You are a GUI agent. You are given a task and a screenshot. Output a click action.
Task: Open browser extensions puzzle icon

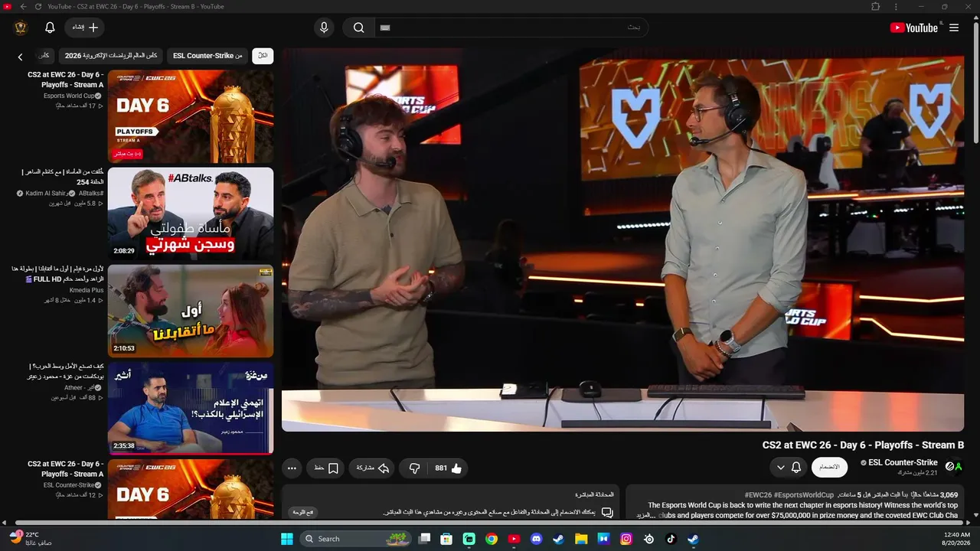click(x=876, y=7)
